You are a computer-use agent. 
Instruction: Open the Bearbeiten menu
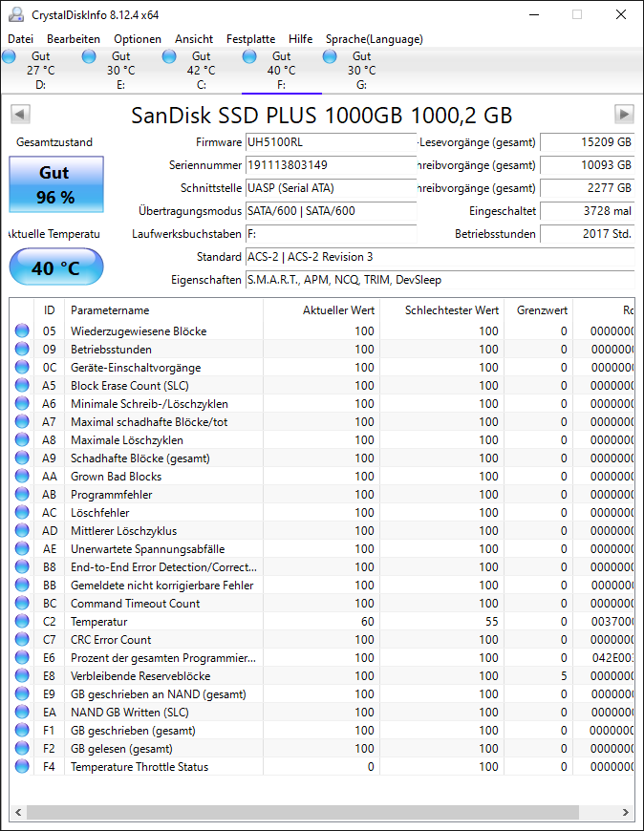coord(74,39)
